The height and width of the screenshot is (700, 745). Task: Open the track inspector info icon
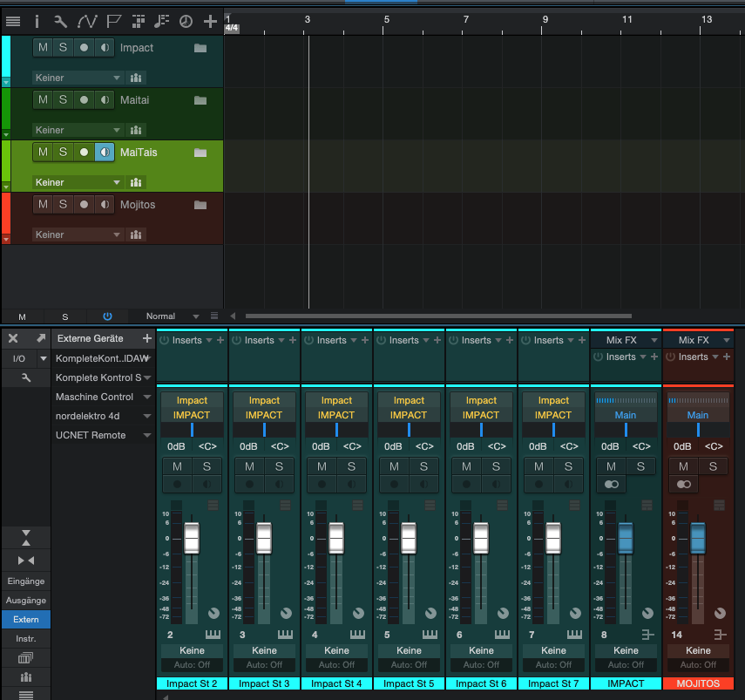37,21
